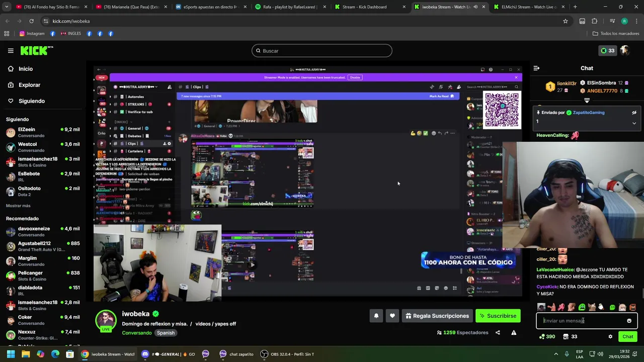Toggle stream notifications bell
The height and width of the screenshot is (362, 644).
pos(376,316)
